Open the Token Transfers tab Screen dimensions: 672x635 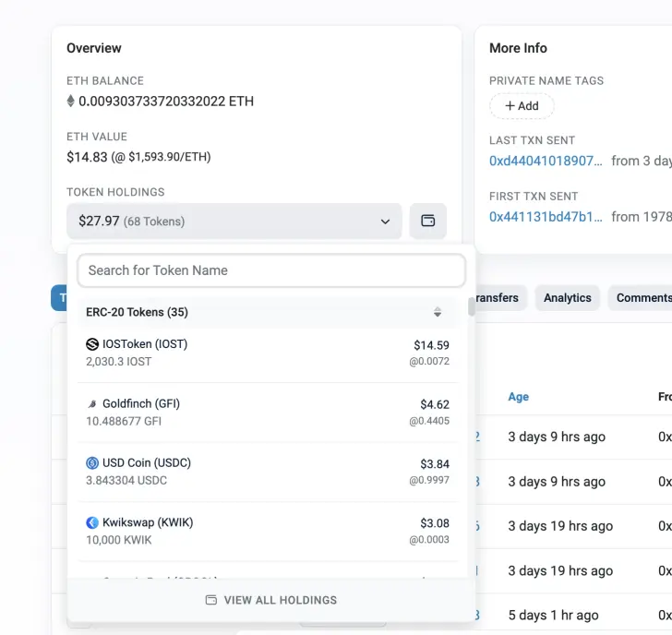point(499,298)
